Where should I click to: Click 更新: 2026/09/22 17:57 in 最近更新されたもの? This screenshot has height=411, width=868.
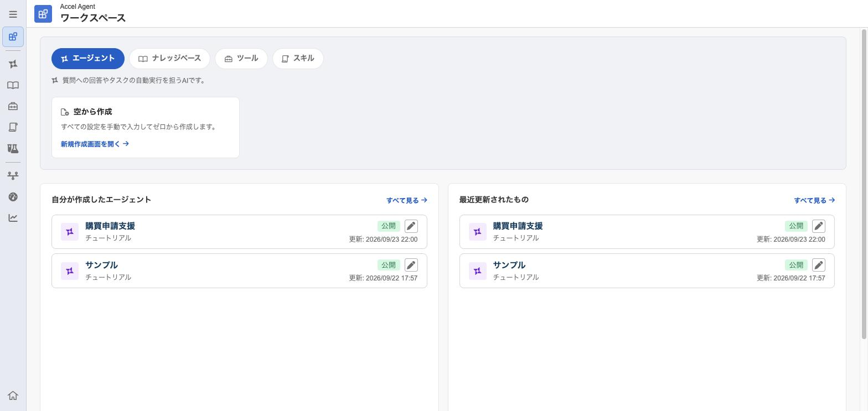point(791,278)
